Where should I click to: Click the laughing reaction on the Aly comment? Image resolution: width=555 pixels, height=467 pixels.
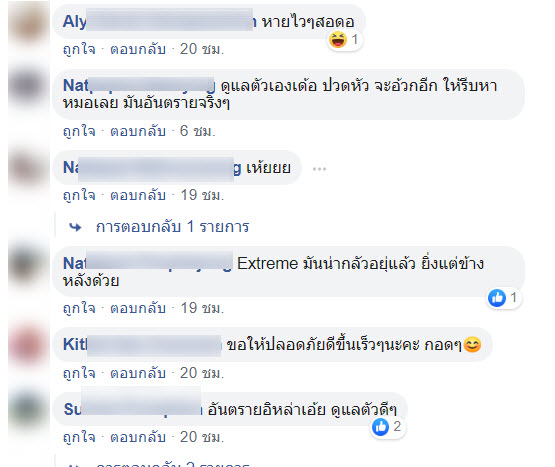(x=338, y=39)
